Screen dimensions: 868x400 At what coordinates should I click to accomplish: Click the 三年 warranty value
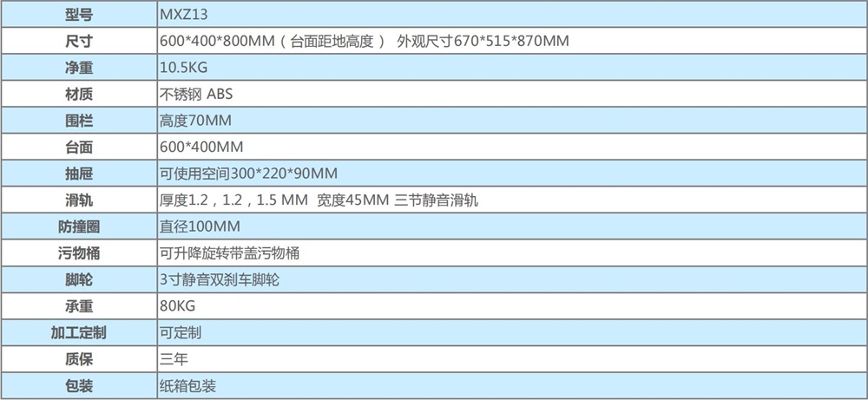174,358
